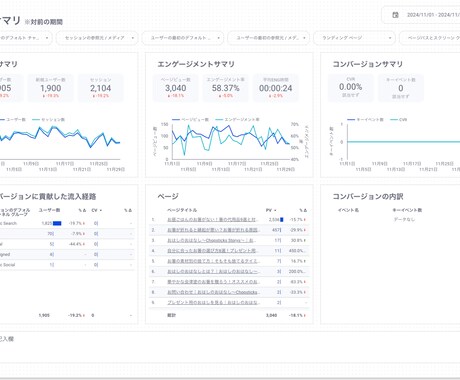
Task: Select the セッション 2,104 scorecard
Action: tap(101, 88)
